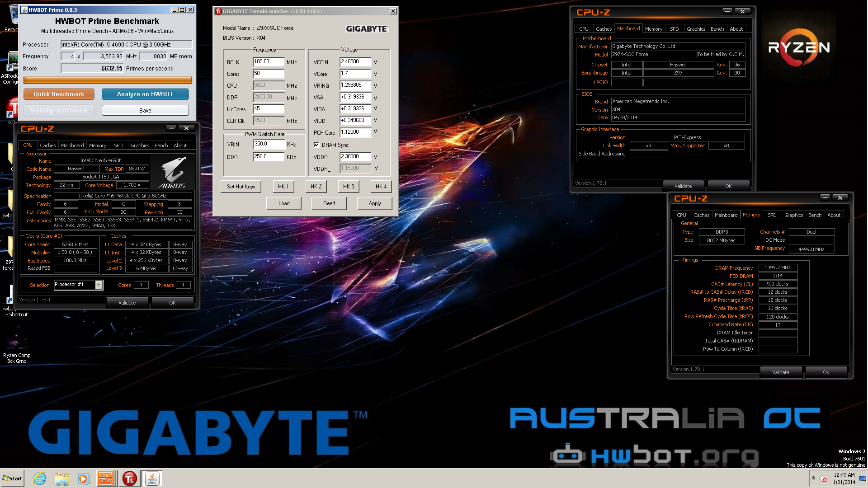Edit the UnCores multiplier field
Image resolution: width=868 pixels, height=488 pixels.
(x=269, y=109)
